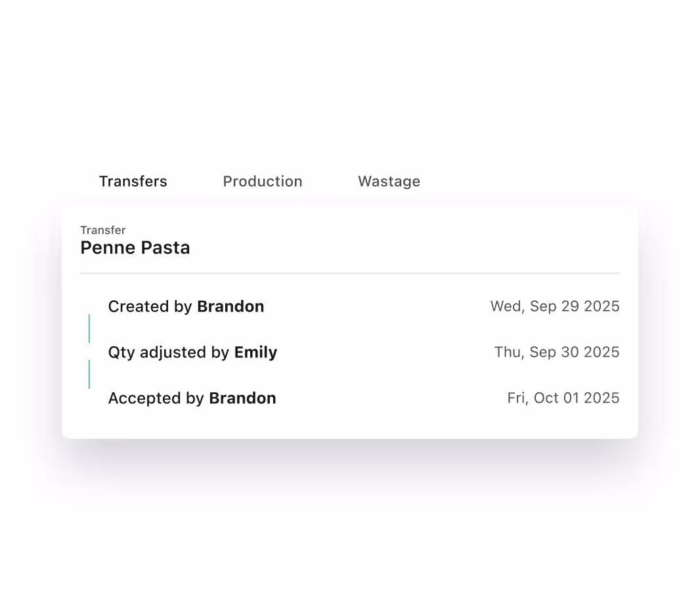This screenshot has width=700, height=603.
Task: Click the "Created by" text
Action: coord(150,307)
